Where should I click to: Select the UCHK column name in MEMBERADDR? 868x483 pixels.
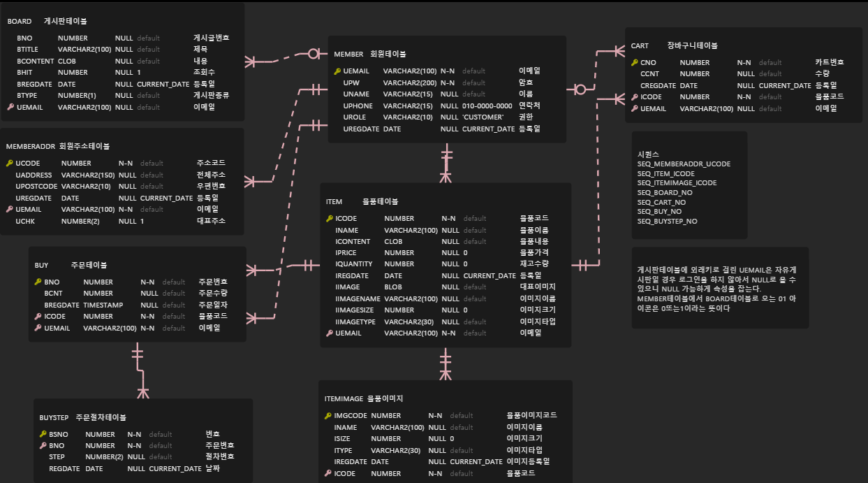pyautogui.click(x=27, y=221)
